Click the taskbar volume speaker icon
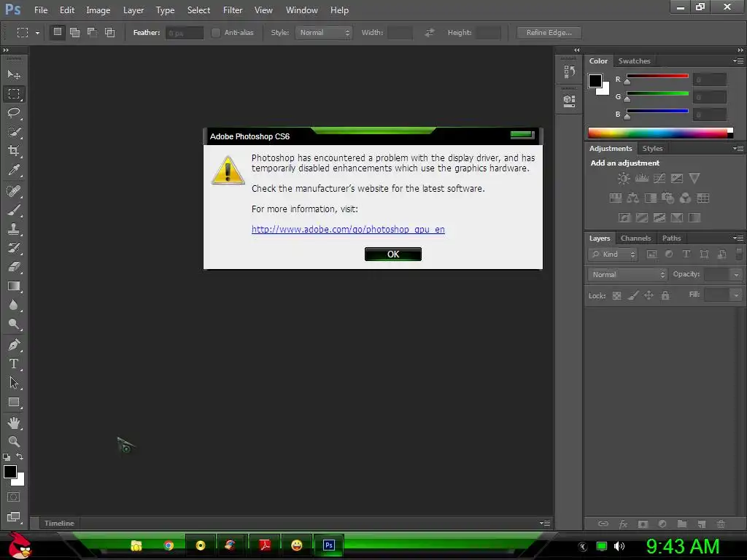Image resolution: width=747 pixels, height=560 pixels. coord(619,546)
